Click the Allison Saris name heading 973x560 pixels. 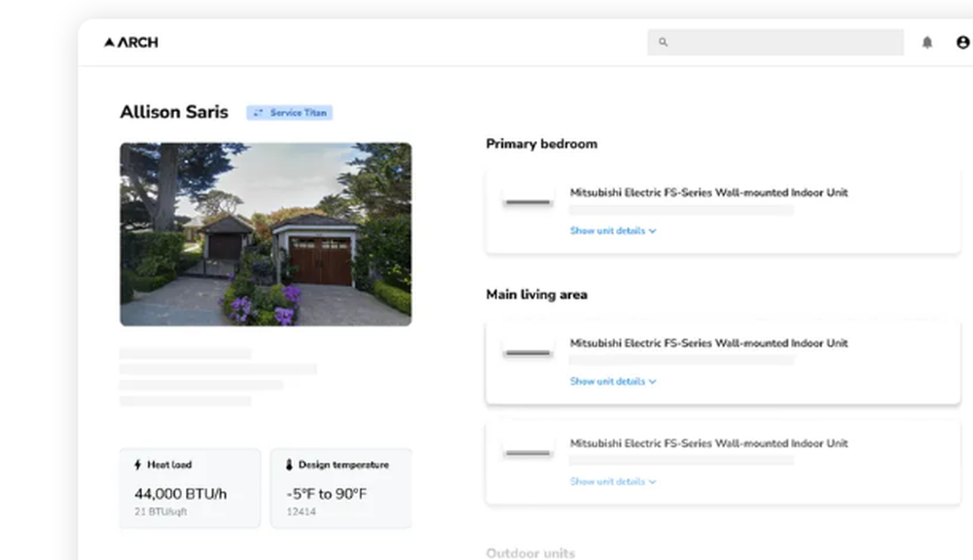point(174,112)
